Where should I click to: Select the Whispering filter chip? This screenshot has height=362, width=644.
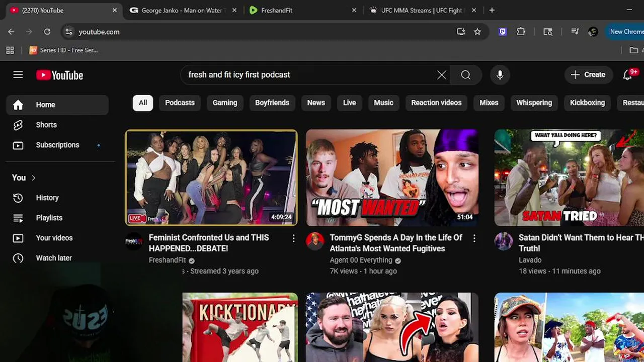click(x=534, y=103)
